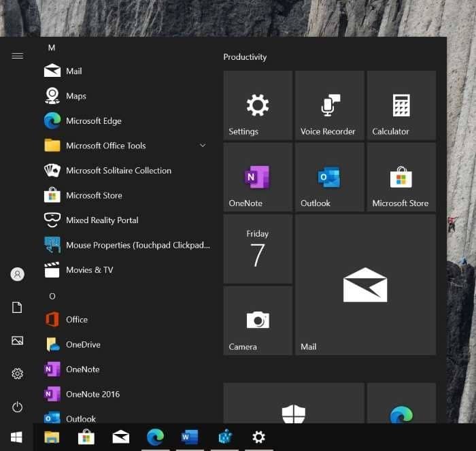Open the large Mail tile
Viewport: 476px width, 451px height.
coord(366,285)
